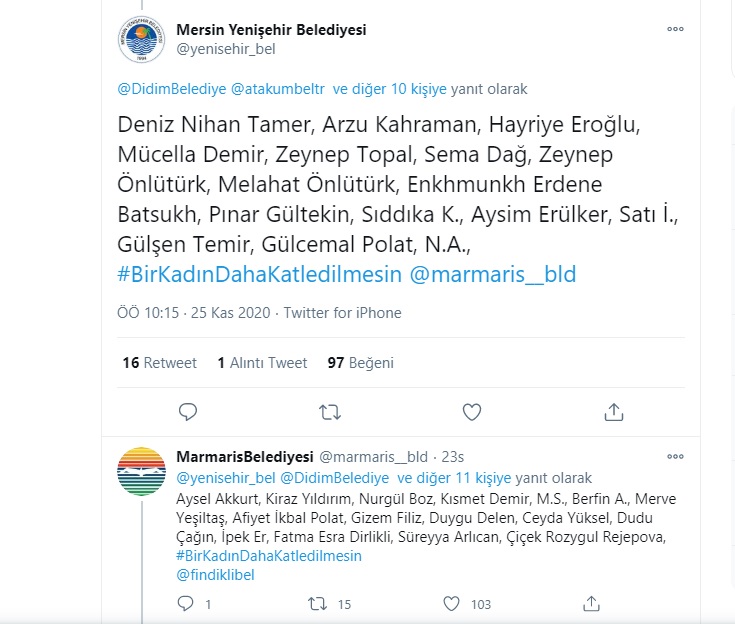Expand the 've diğer 11 kişiye' recipients list
The image size is (735, 624).
454,478
